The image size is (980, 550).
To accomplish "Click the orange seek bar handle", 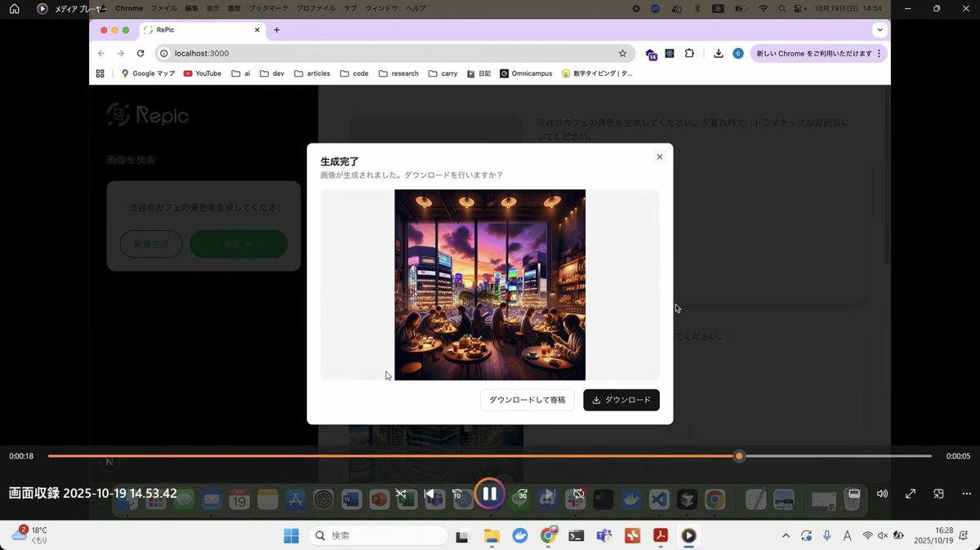I will point(739,456).
